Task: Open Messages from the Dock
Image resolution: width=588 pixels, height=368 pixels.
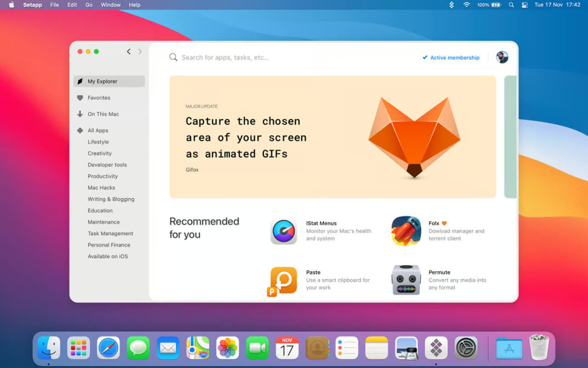Action: pos(138,348)
